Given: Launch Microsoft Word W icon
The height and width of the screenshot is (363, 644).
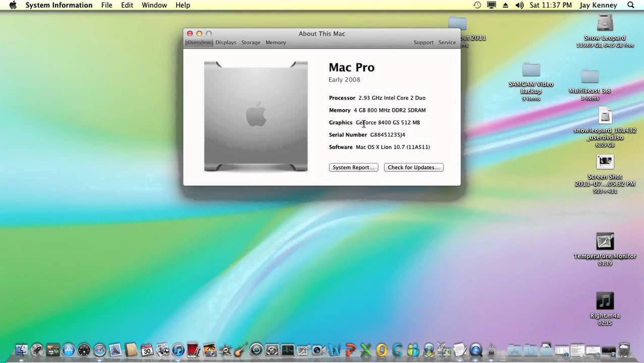Looking at the screenshot, I should [x=334, y=349].
